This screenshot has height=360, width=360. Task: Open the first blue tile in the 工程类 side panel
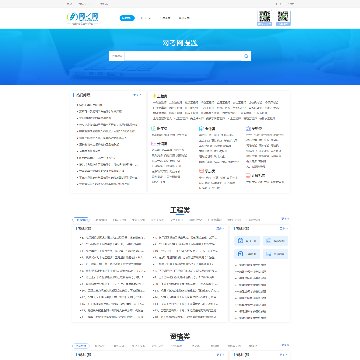247,241
